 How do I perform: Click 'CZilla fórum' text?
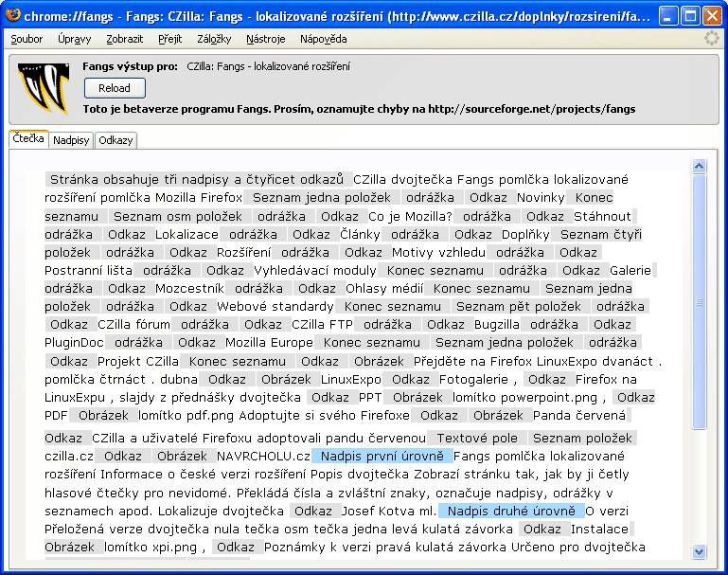point(133,325)
